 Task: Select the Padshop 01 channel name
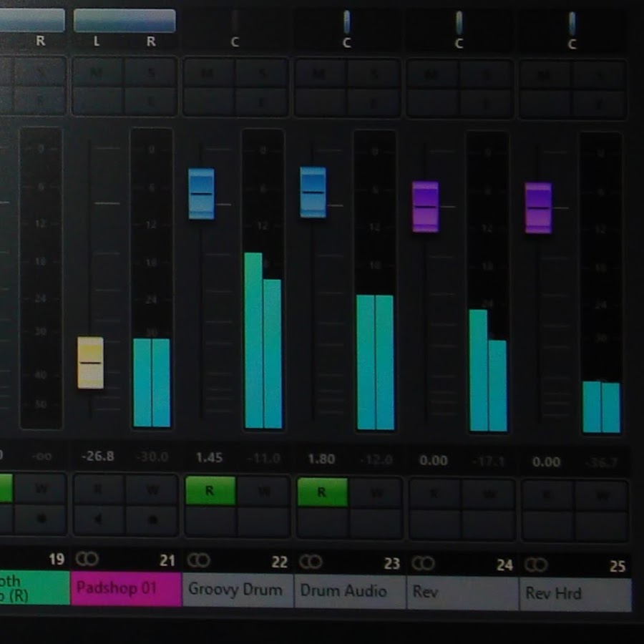126,588
